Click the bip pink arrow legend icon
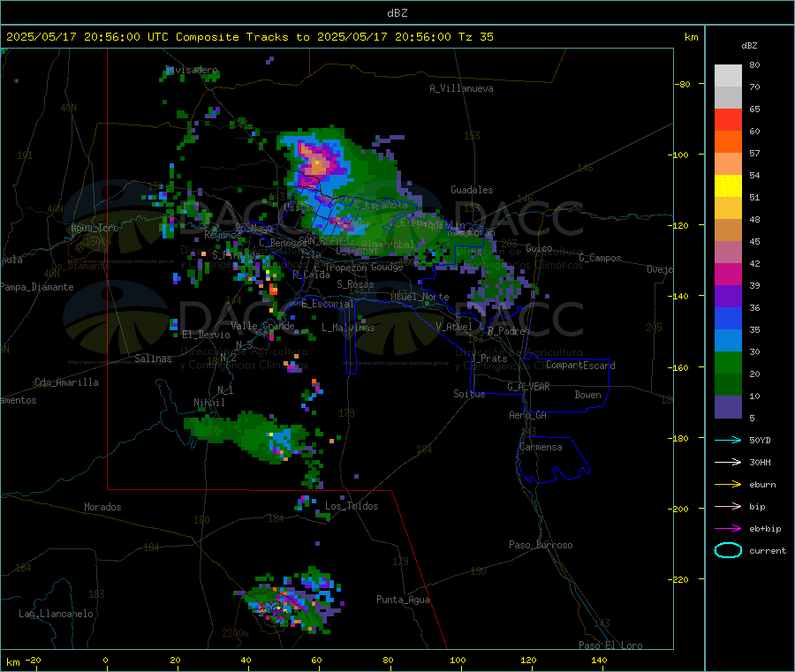 coord(728,506)
